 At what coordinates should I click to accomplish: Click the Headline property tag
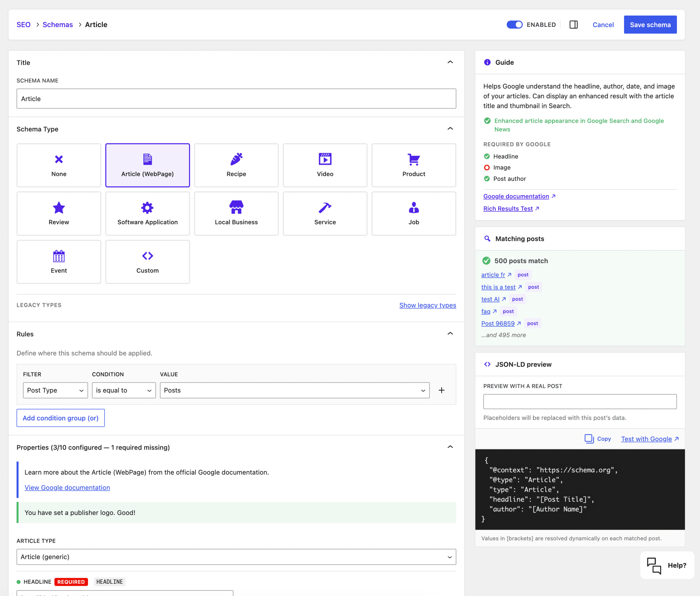(109, 582)
